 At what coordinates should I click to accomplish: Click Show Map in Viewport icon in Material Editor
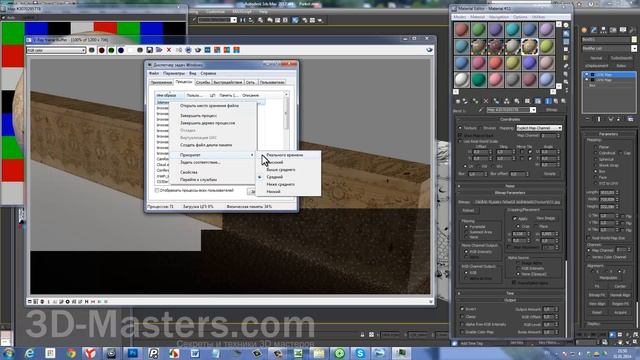click(x=538, y=101)
